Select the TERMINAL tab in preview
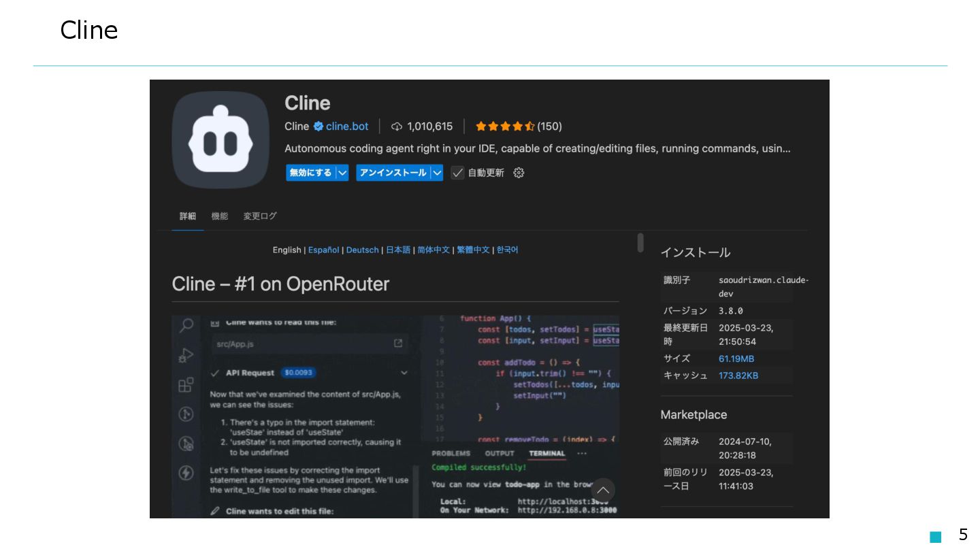Image resolution: width=980 pixels, height=551 pixels. pos(547,454)
